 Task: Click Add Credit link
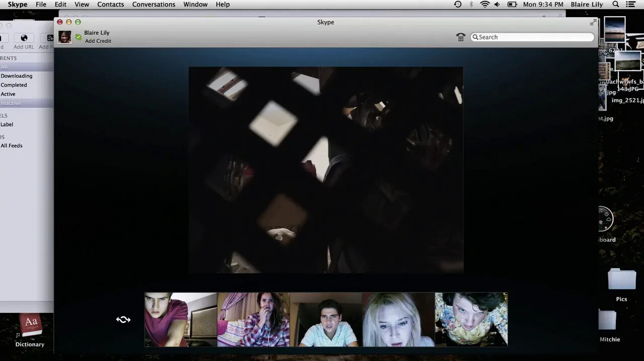98,41
